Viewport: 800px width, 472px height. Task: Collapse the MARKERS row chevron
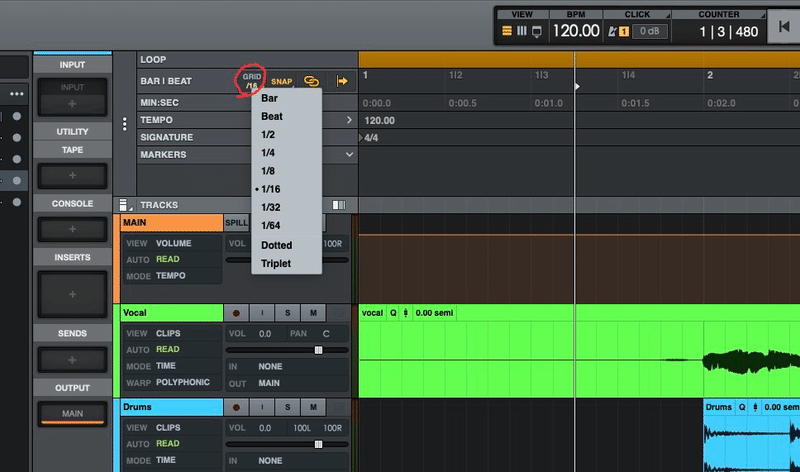[x=349, y=154]
